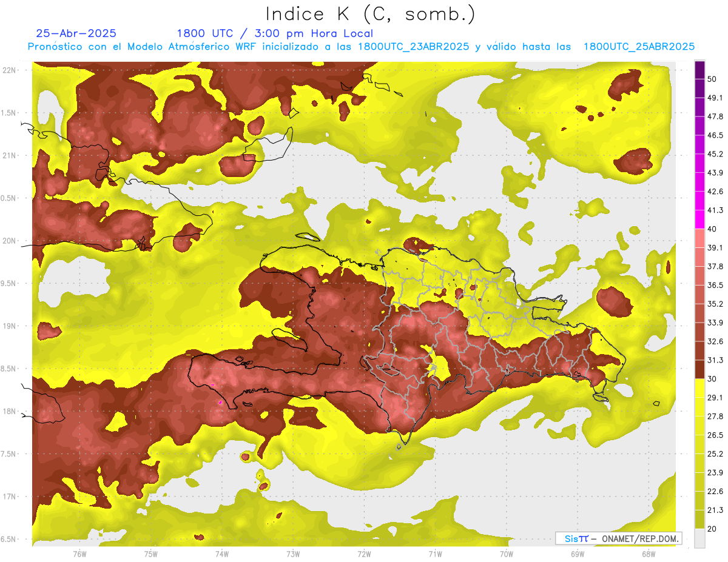Click the "31.3" colorbar label
728x562 pixels.
tap(715, 360)
